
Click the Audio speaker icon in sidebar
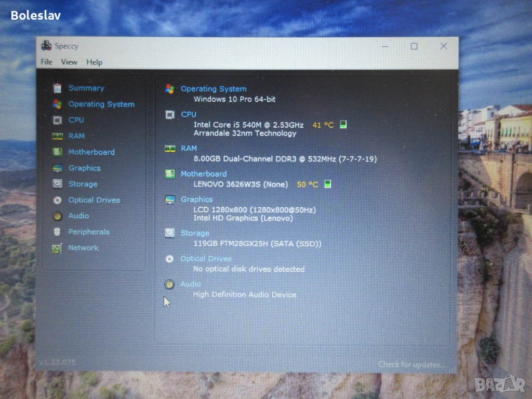click(57, 216)
